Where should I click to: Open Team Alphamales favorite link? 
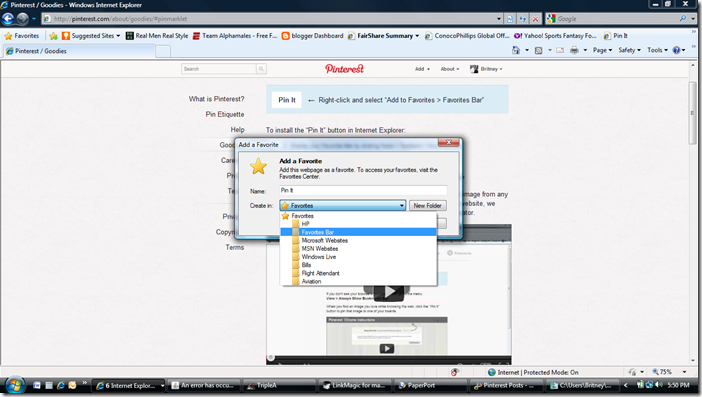click(x=235, y=36)
